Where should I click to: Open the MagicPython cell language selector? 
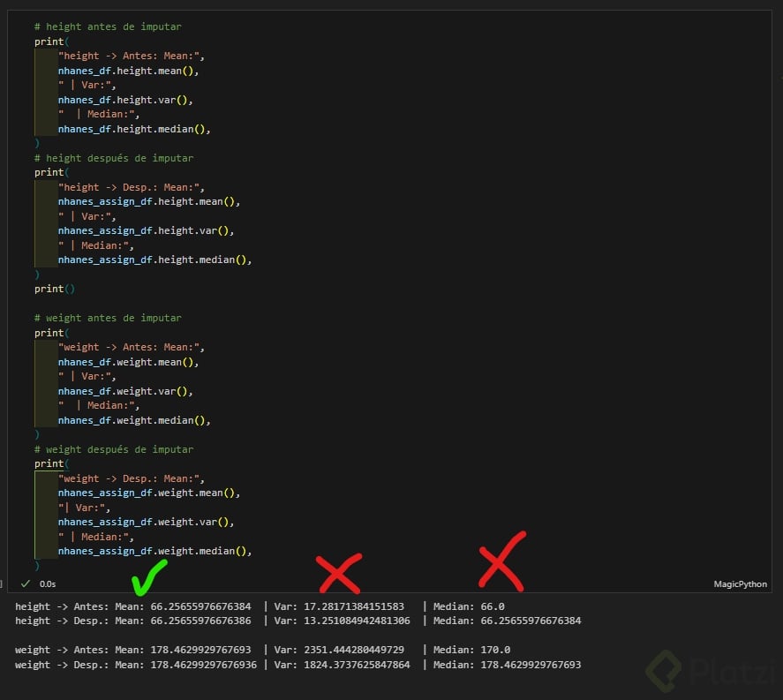coord(740,584)
